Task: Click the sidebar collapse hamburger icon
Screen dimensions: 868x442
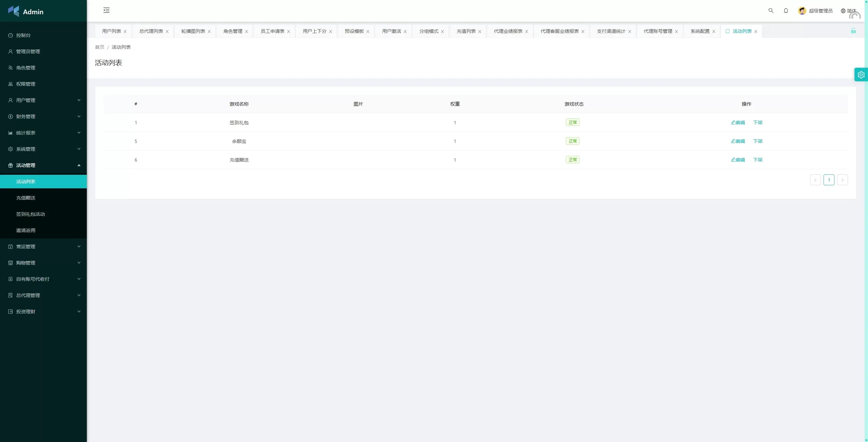Action: pyautogui.click(x=106, y=10)
